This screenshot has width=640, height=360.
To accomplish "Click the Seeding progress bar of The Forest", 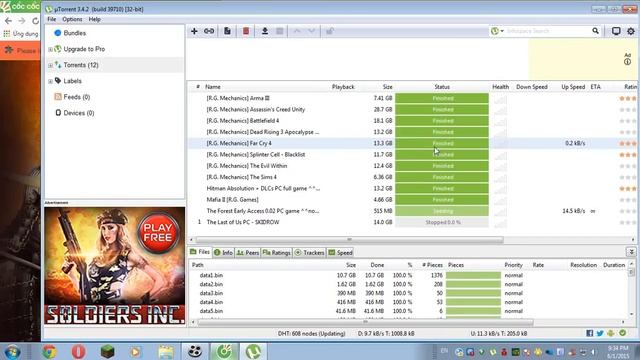I will coord(442,211).
